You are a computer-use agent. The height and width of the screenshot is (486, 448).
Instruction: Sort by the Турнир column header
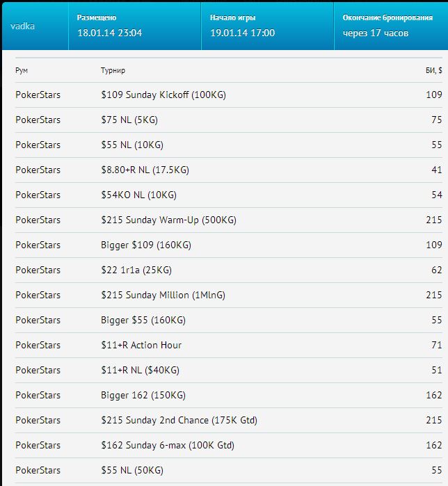click(x=113, y=71)
